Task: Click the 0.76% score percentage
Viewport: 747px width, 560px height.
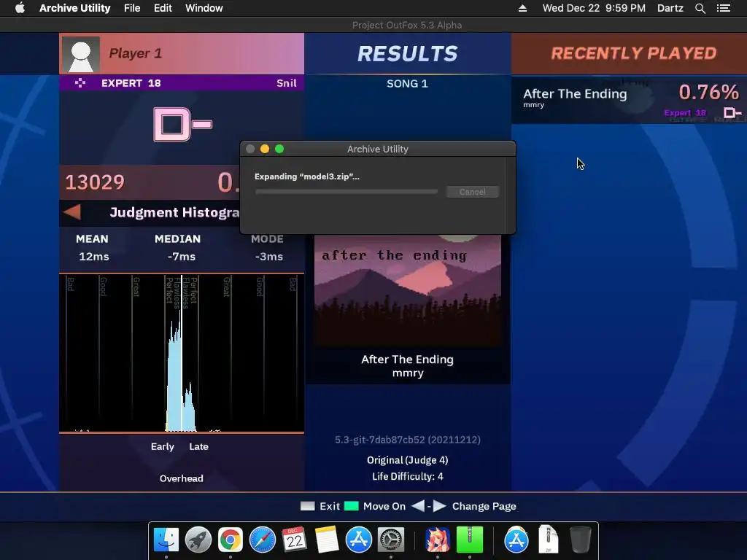Action: coord(709,92)
